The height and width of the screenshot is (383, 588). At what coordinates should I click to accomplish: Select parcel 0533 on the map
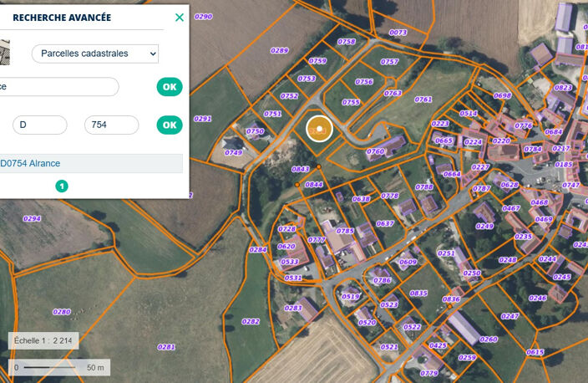[x=290, y=262]
